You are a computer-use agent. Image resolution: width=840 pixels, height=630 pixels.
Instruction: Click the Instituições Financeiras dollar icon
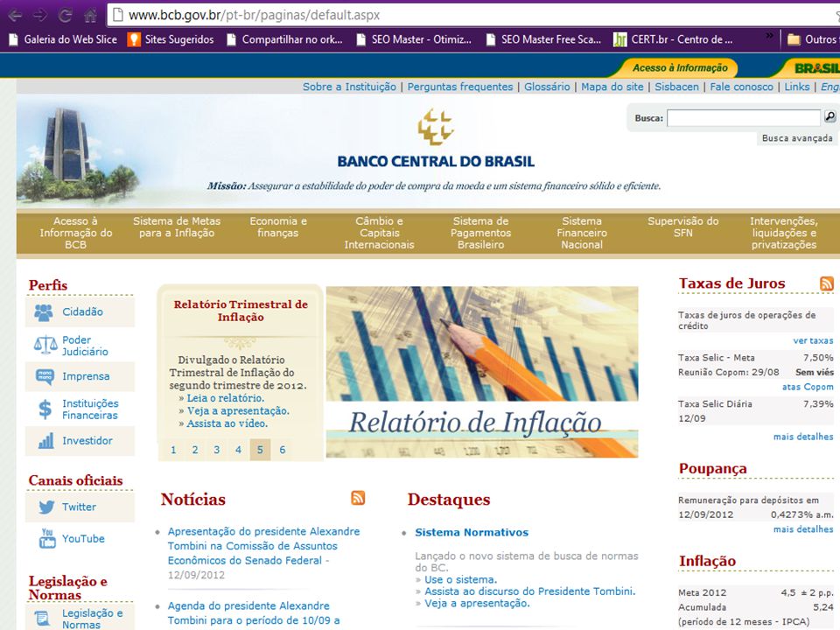pyautogui.click(x=45, y=409)
